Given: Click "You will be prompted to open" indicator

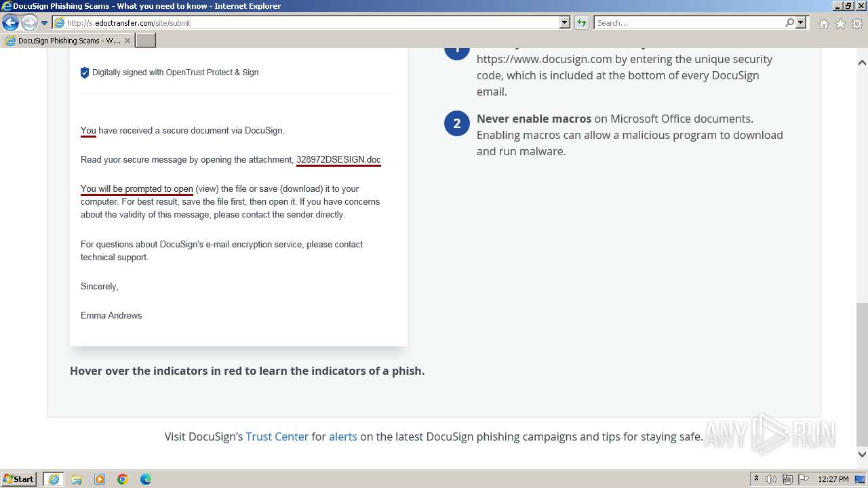Looking at the screenshot, I should [137, 189].
